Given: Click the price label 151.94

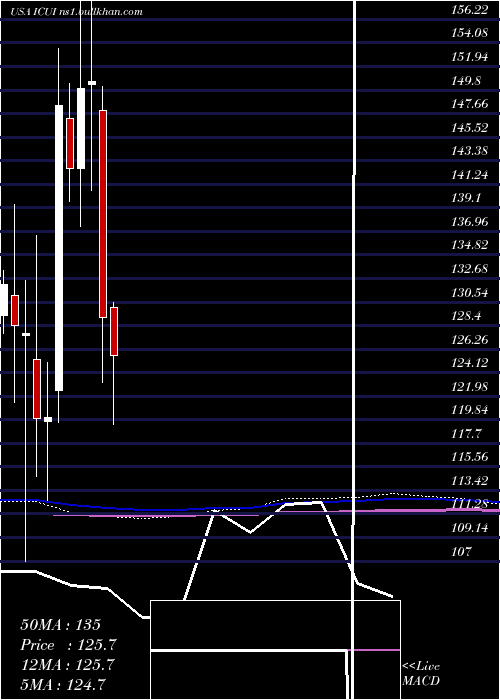Looking at the screenshot, I should pos(470,57).
